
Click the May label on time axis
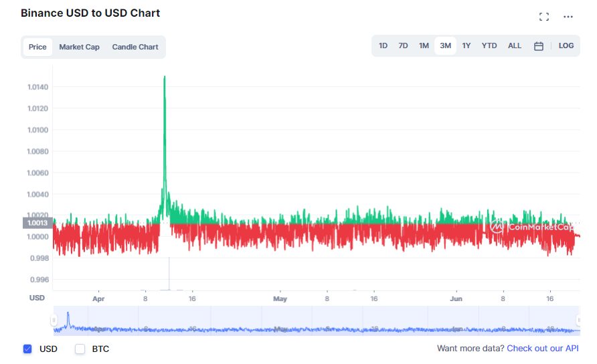[280, 299]
